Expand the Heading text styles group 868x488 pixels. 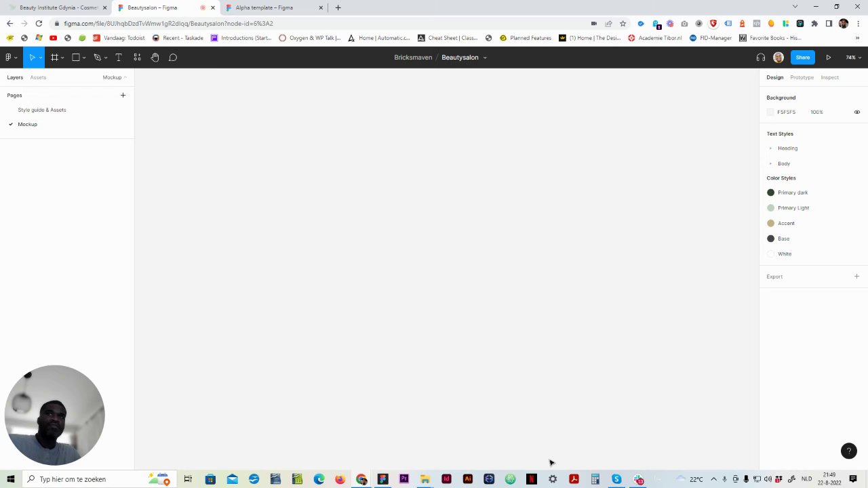click(x=770, y=148)
